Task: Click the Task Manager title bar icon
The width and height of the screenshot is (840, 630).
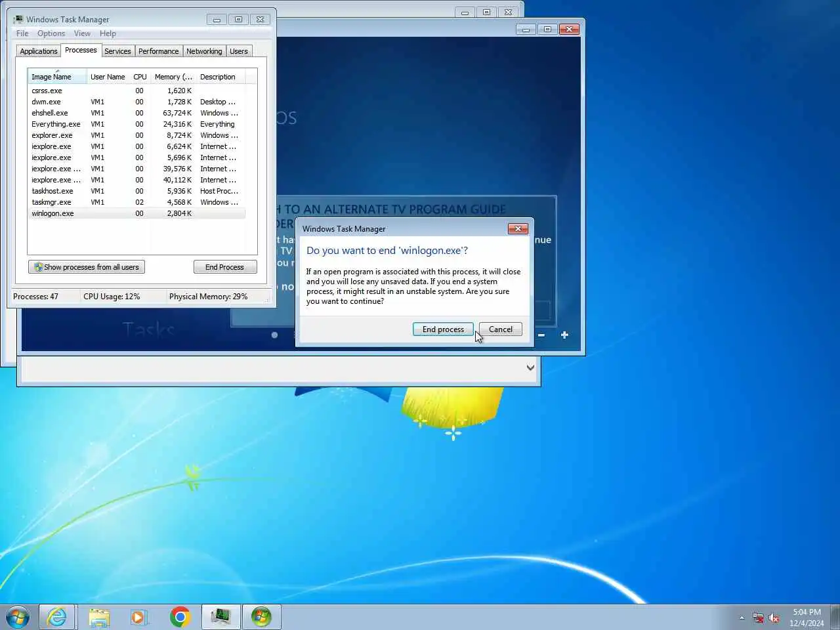Action: [18, 19]
